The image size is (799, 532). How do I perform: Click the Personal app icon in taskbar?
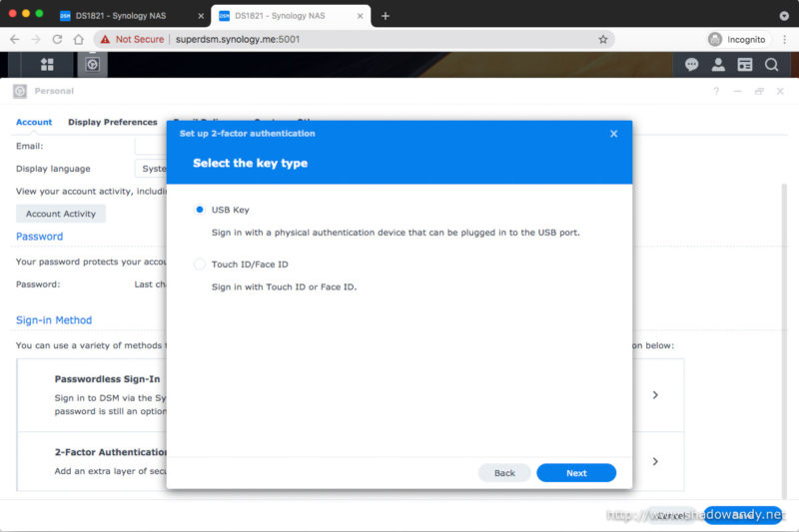point(92,64)
